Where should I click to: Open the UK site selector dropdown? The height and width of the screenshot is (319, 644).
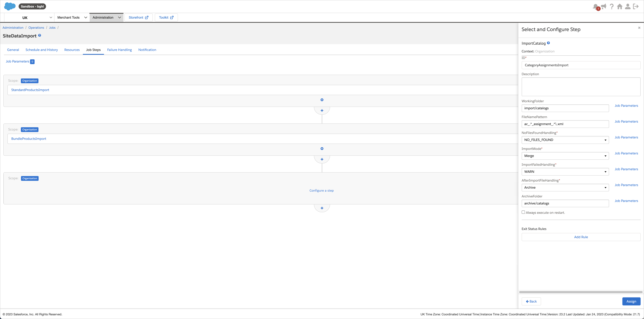click(x=30, y=17)
